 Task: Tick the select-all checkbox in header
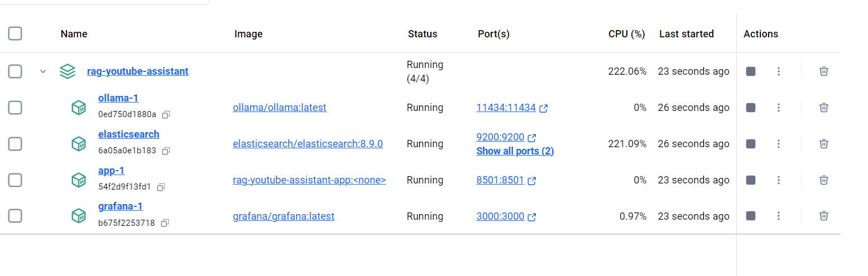(15, 33)
